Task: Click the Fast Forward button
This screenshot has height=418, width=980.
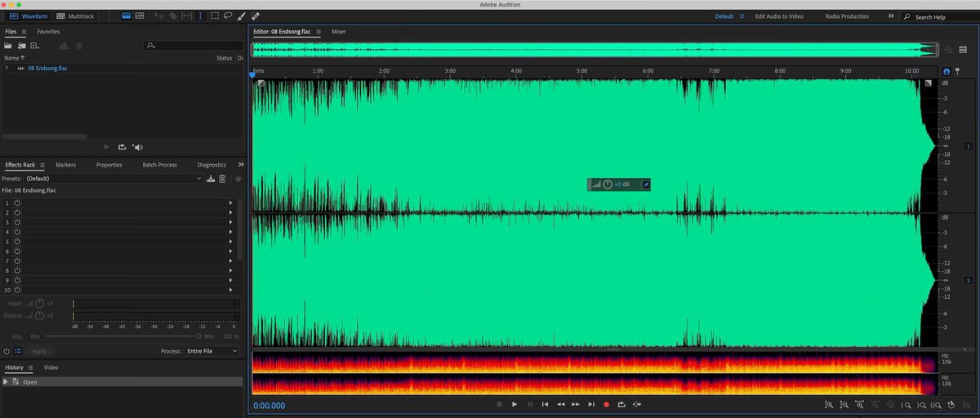Action: coord(576,404)
